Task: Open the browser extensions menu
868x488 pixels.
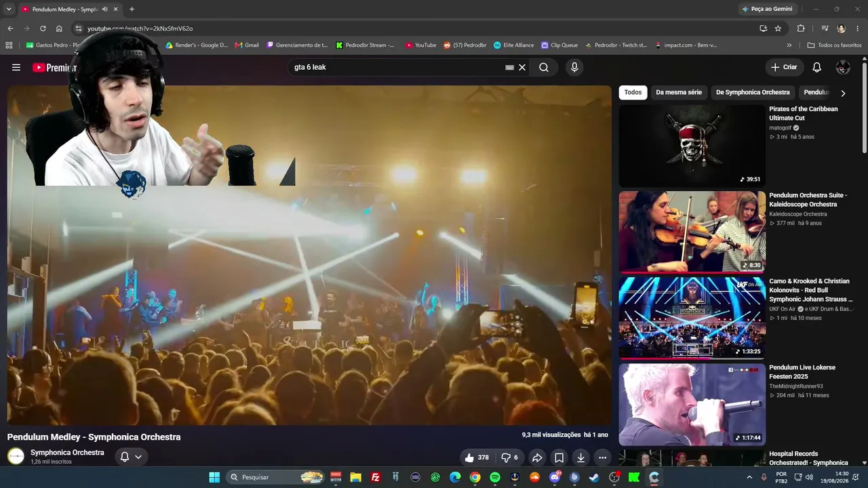Action: coord(801,28)
